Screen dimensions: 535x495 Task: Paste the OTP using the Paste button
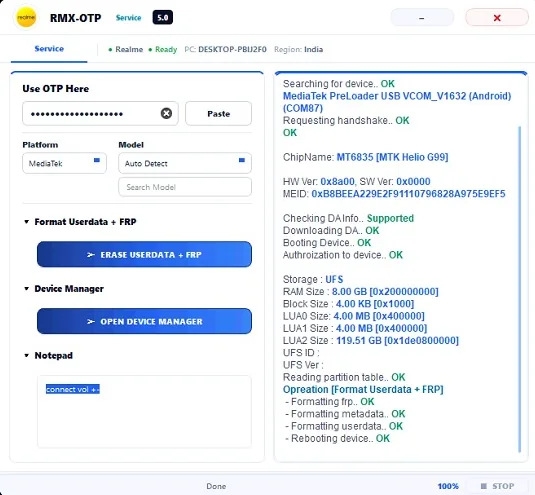[218, 114]
